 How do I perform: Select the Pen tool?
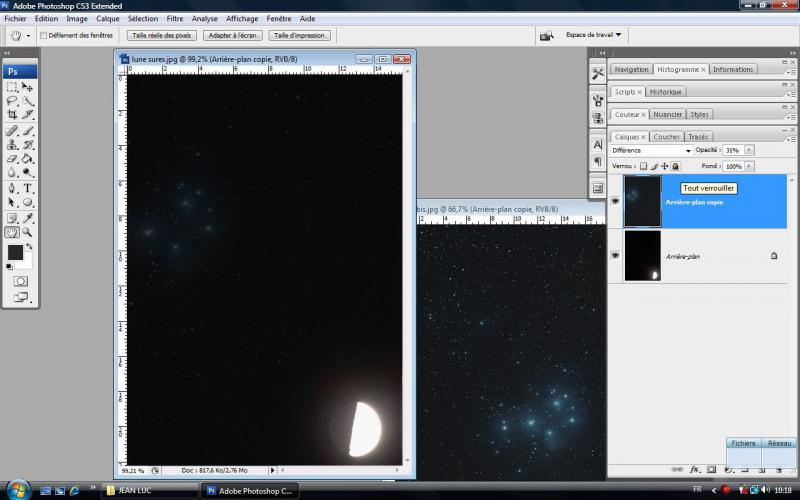pyautogui.click(x=12, y=188)
